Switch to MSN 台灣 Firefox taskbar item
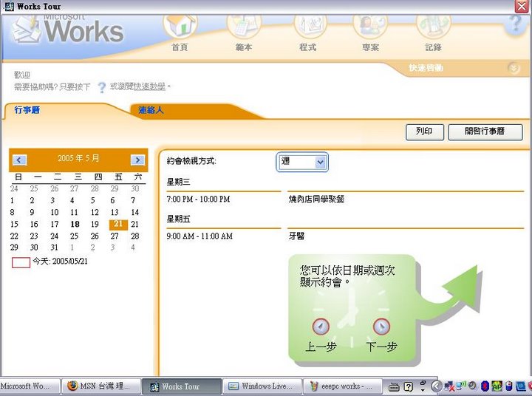Screen dimensions: 532x396 [x=101, y=386]
